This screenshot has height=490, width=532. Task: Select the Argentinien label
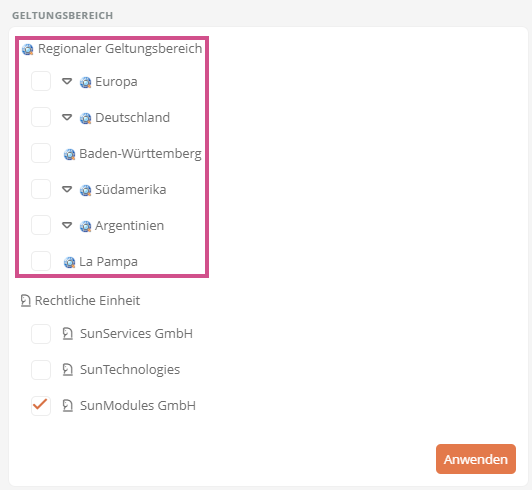(x=129, y=226)
